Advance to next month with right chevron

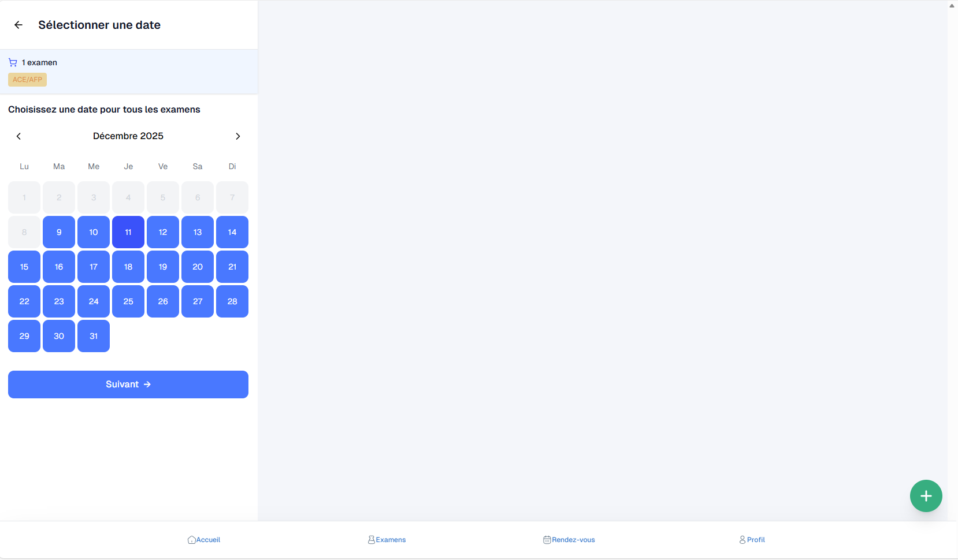(x=237, y=136)
